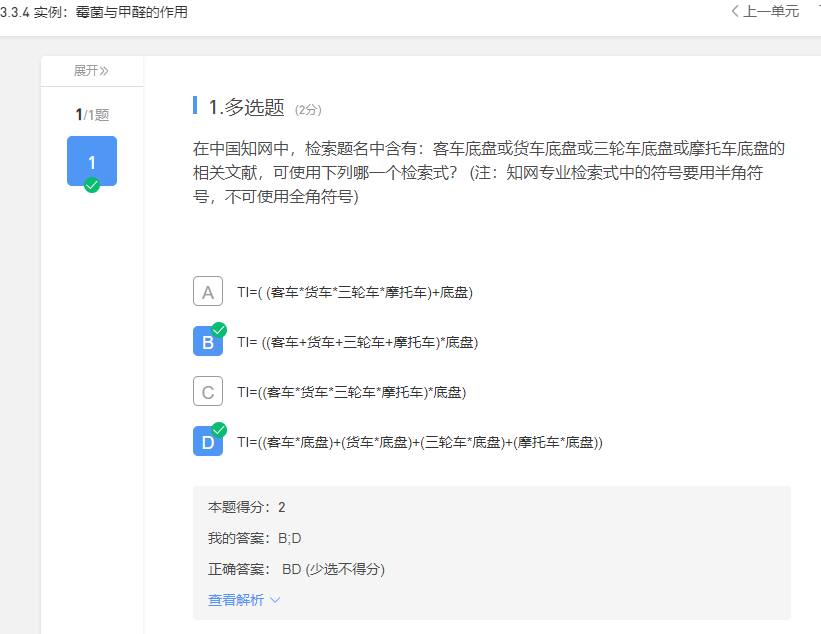Open question 1 from the navigator panel

91,160
